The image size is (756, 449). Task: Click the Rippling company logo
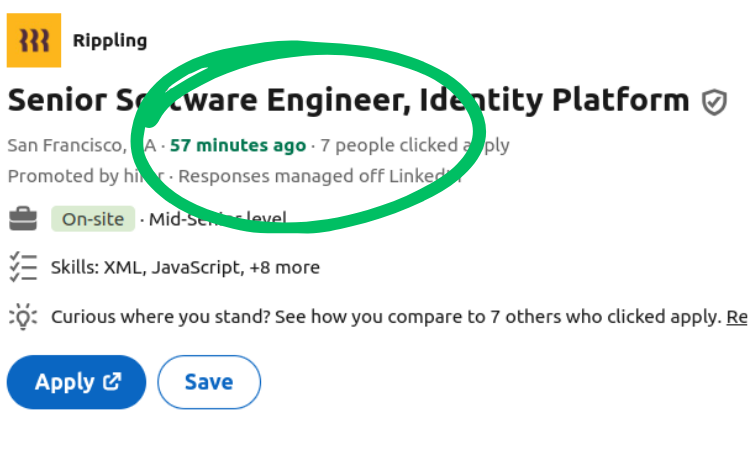pyautogui.click(x=34, y=41)
